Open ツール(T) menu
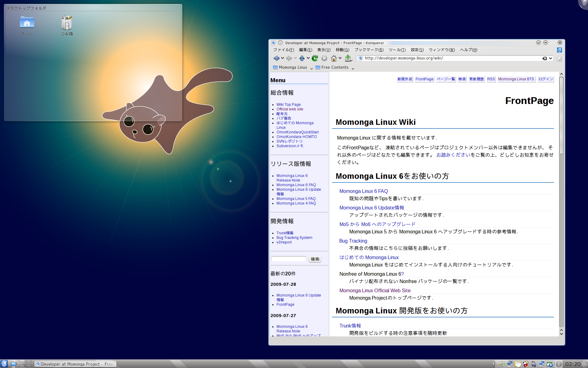The width and height of the screenshot is (588, 368). pos(397,50)
